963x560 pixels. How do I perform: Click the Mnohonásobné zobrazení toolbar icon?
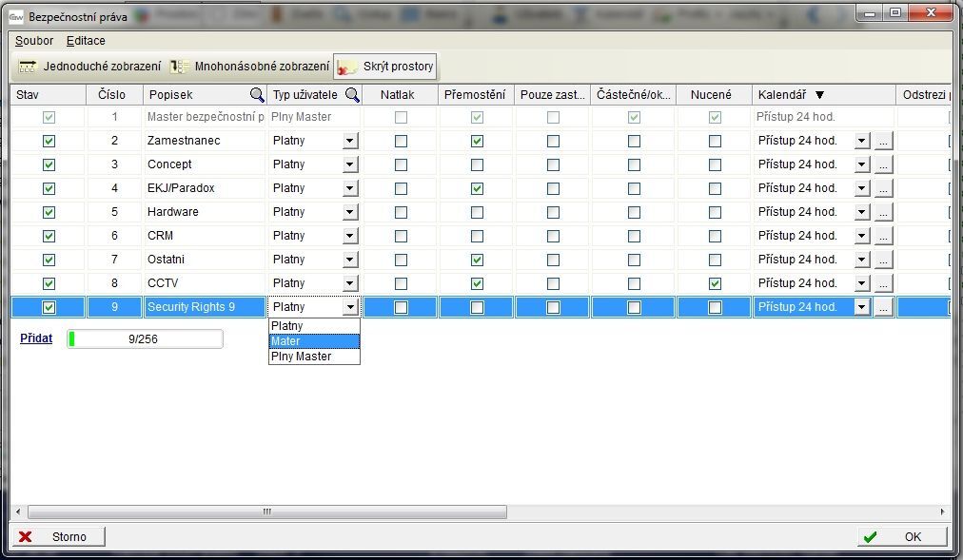pyautogui.click(x=180, y=67)
